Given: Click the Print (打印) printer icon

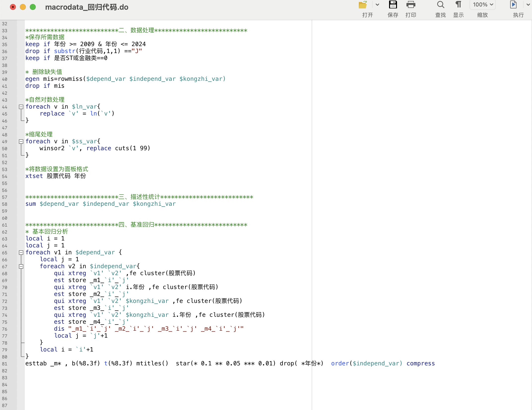Looking at the screenshot, I should click(411, 5).
